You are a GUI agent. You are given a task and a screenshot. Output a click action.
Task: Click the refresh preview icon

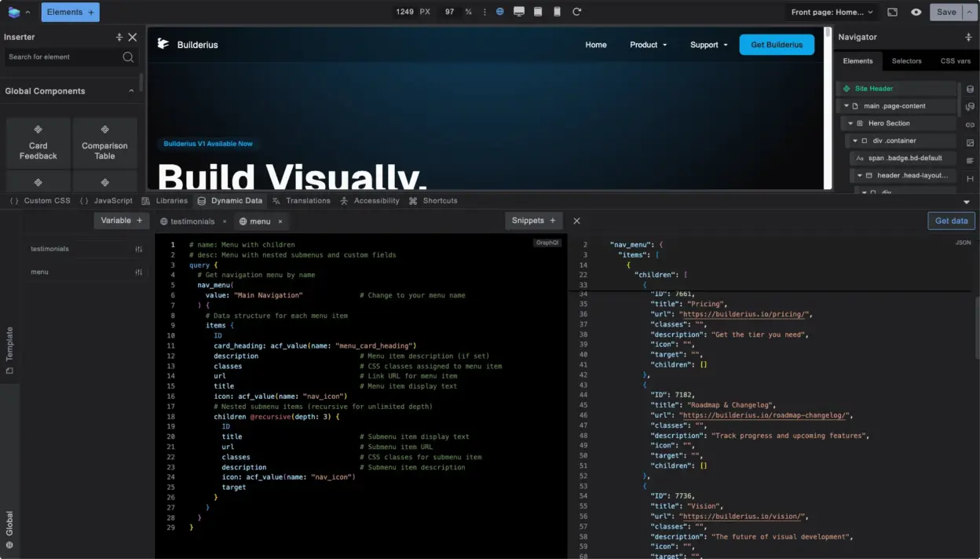point(577,11)
